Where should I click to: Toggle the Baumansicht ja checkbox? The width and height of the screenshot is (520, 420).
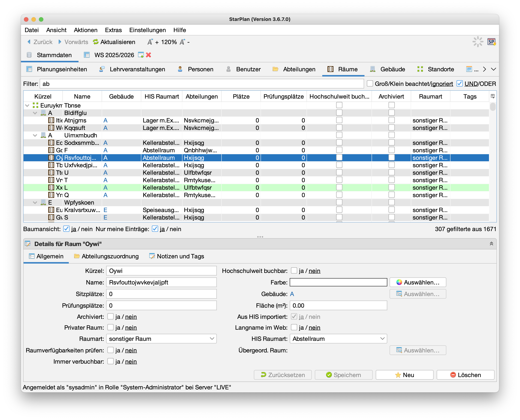coord(66,229)
